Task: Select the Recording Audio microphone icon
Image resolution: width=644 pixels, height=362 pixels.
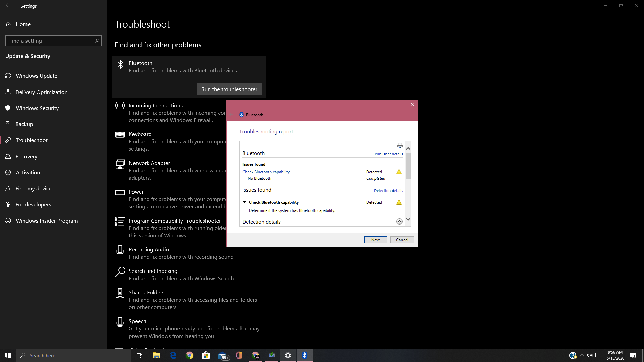Action: [x=120, y=250]
